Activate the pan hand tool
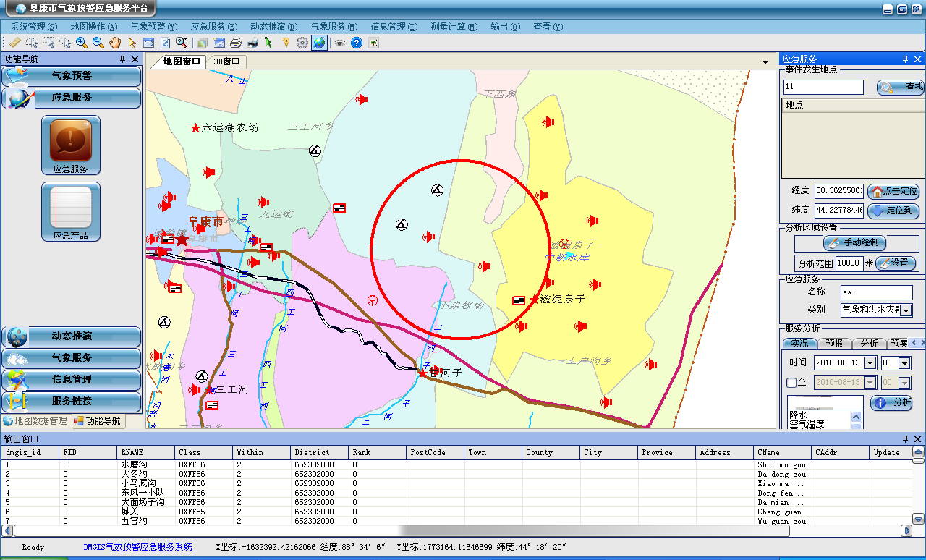The image size is (926, 560). [x=116, y=43]
